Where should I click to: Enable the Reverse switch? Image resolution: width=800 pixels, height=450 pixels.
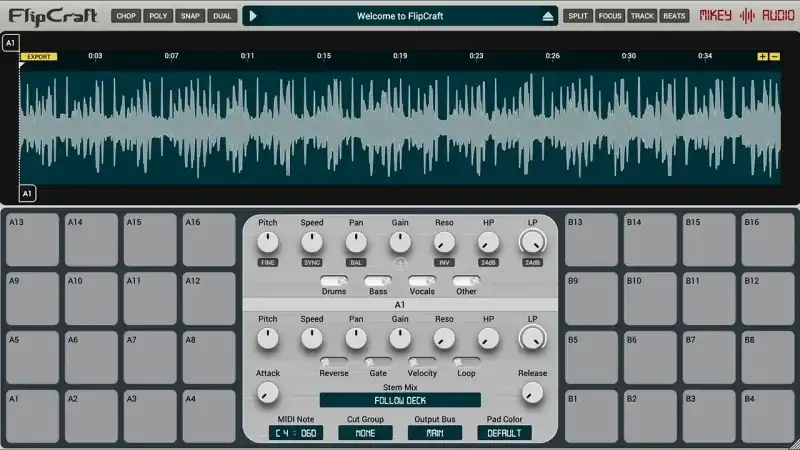(334, 362)
